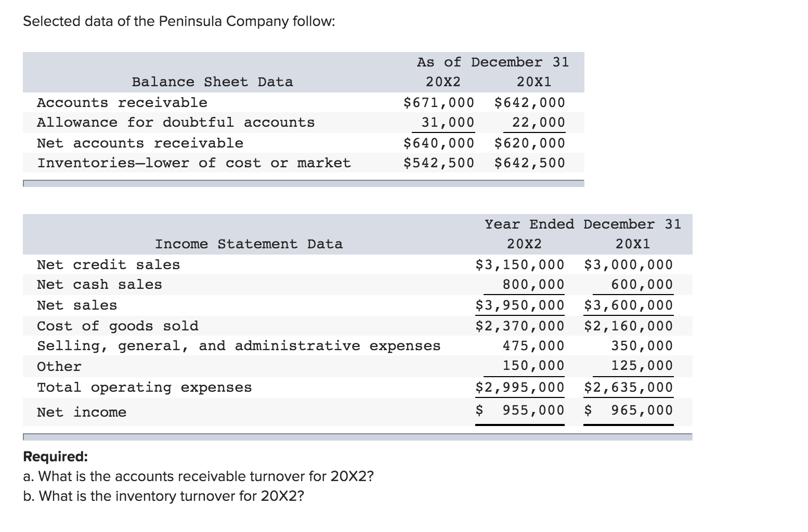
Task: Click question a about accounts receivable turnover
Action: click(199, 476)
